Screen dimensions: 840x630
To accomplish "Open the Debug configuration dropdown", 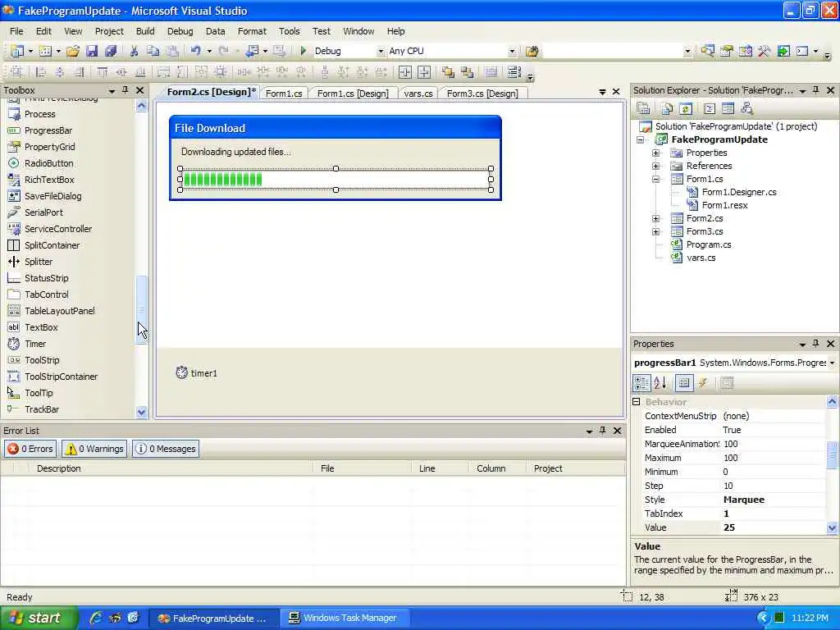I will click(381, 52).
